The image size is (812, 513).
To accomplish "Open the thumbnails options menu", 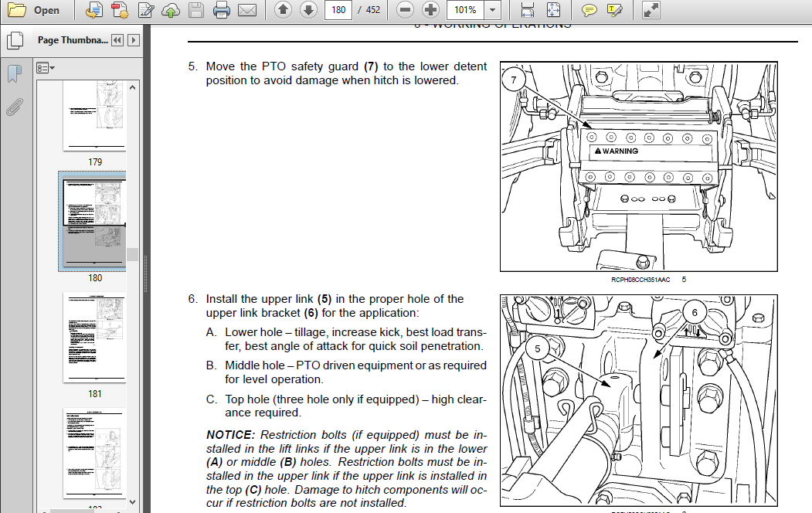I will coord(45,68).
